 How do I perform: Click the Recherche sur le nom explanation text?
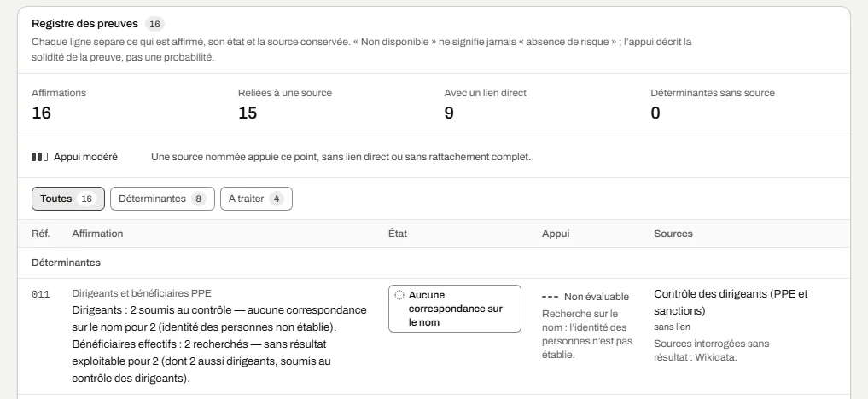(587, 334)
